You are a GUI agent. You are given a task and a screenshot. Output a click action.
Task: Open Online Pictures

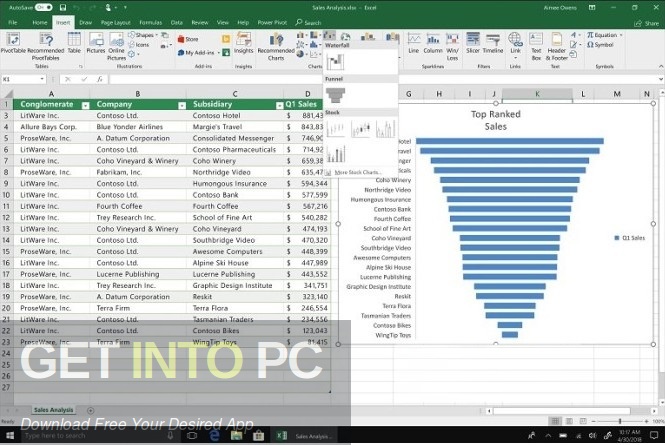coord(116,46)
